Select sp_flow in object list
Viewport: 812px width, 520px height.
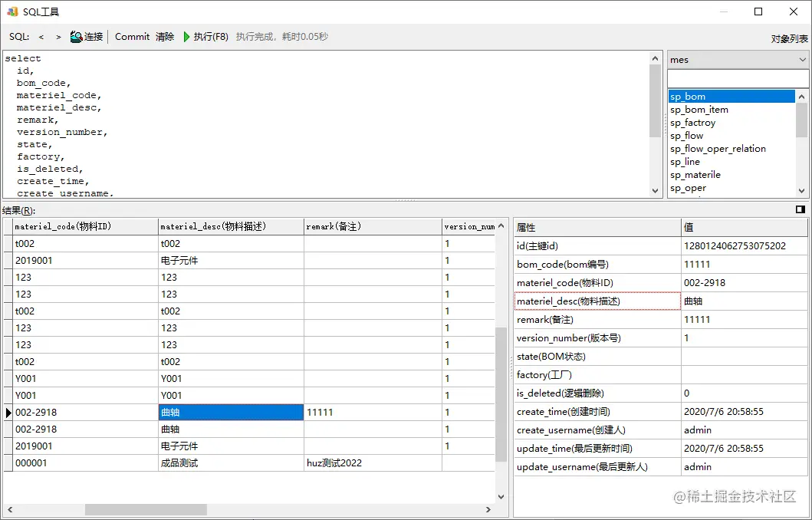[731, 136]
